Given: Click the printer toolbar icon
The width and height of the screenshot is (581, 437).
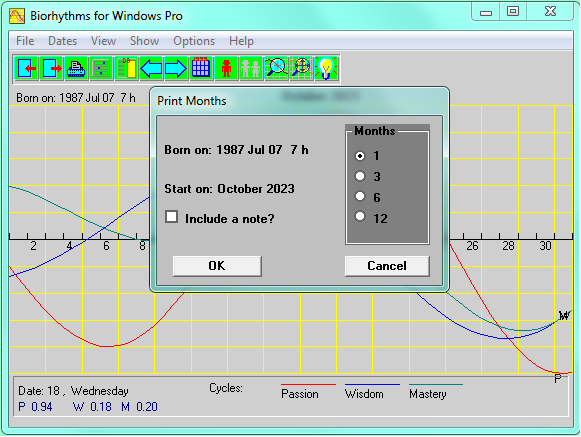Looking at the screenshot, I should pyautogui.click(x=76, y=68).
